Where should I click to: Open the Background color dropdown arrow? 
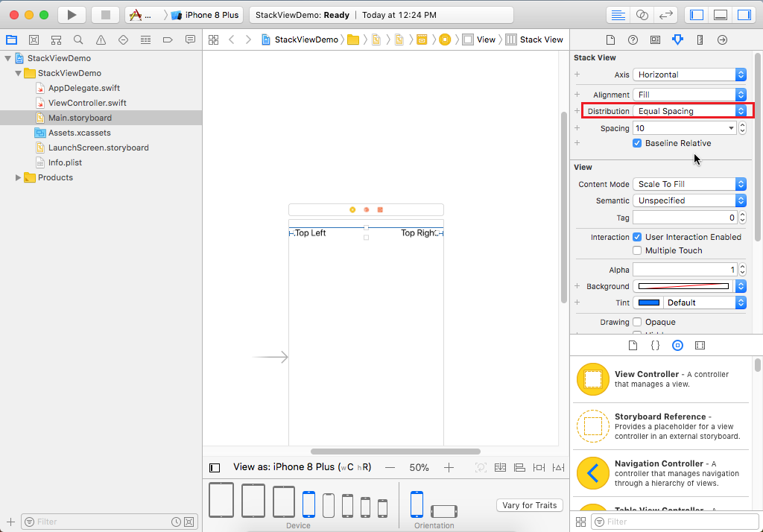point(741,286)
